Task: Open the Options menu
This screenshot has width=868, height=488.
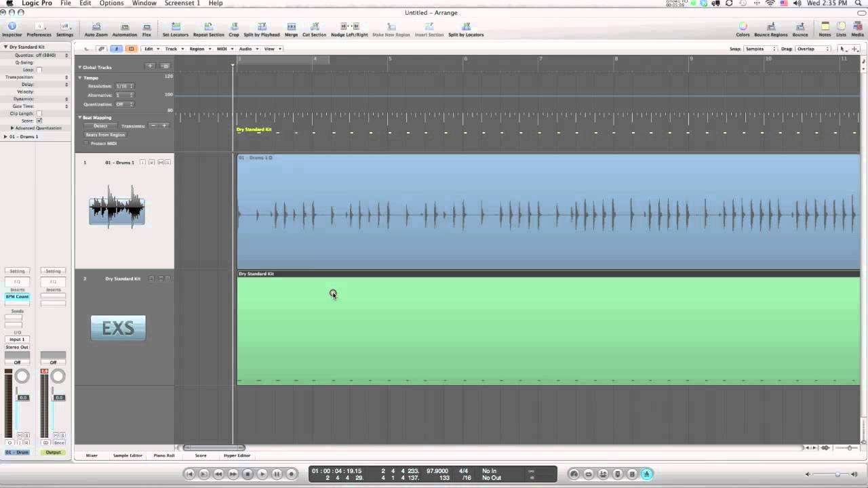Action: 111,3
